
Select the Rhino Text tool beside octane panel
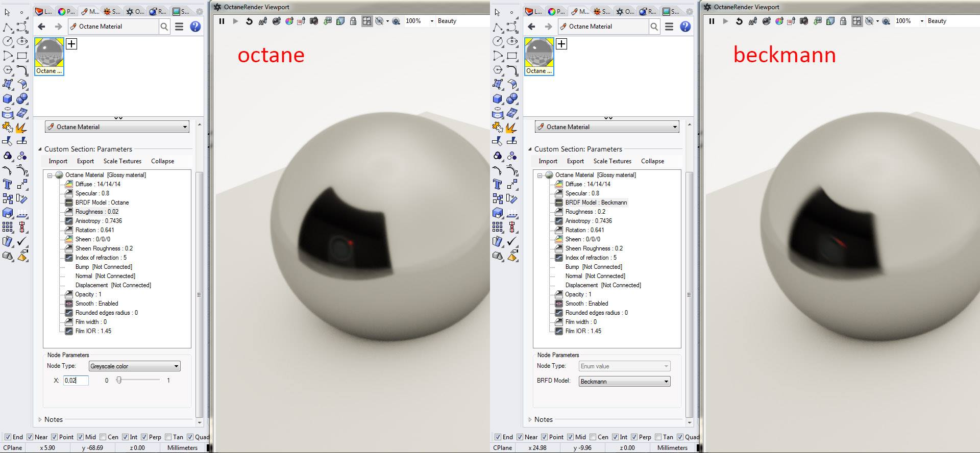tap(7, 184)
